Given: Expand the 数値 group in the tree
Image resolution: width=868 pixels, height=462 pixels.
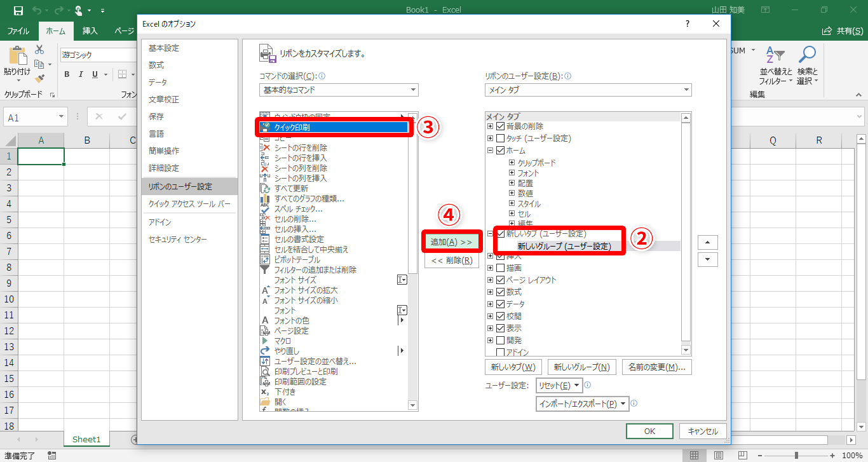Looking at the screenshot, I should (512, 193).
